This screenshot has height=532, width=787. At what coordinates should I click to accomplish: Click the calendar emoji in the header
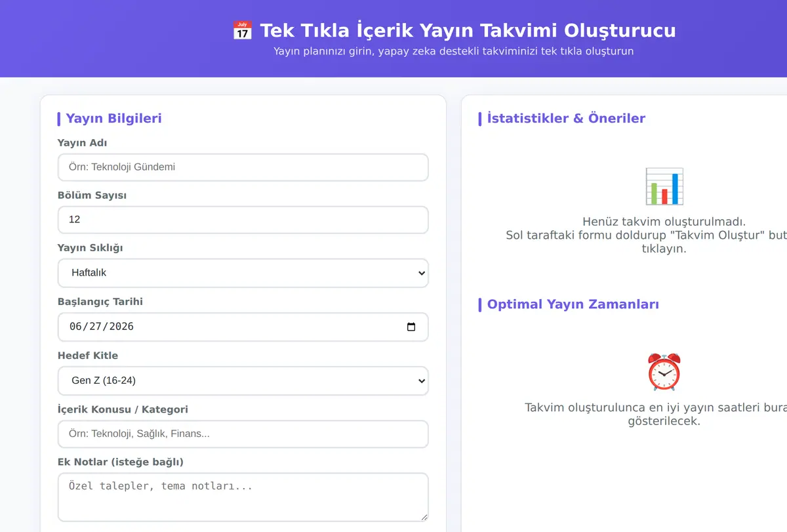click(242, 30)
